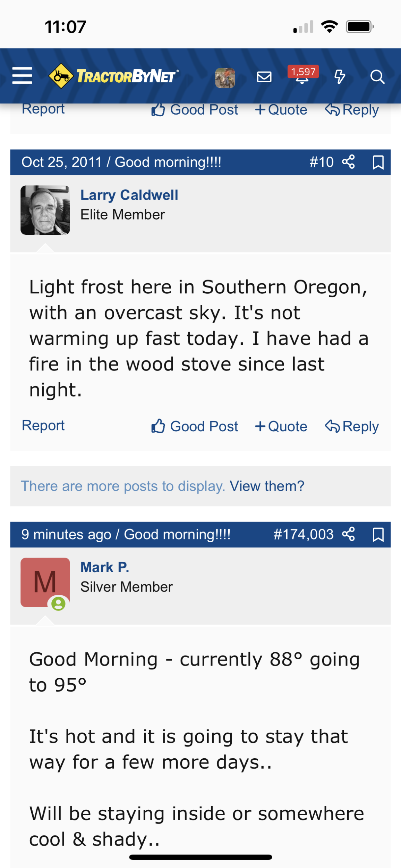Open Larry Caldwell's profile name link
The width and height of the screenshot is (401, 868).
[x=129, y=195]
